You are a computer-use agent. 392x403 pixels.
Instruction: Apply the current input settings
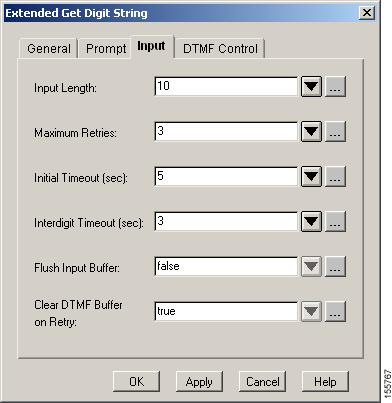pos(199,381)
